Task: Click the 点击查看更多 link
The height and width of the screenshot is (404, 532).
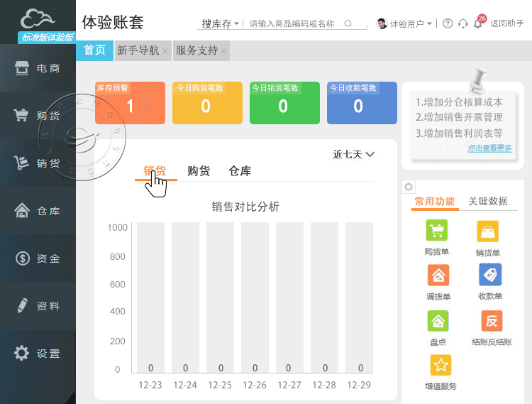Action: (489, 148)
